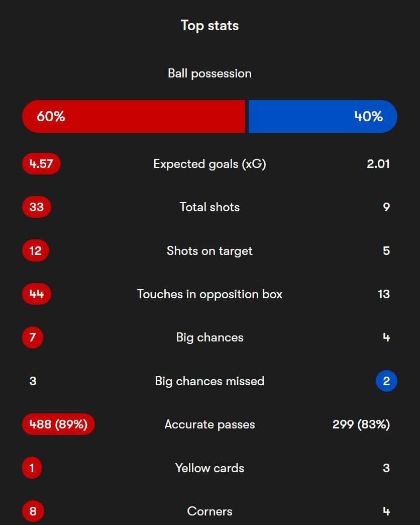
Task: Select the 4.57 expected goals badge
Action: point(42,164)
